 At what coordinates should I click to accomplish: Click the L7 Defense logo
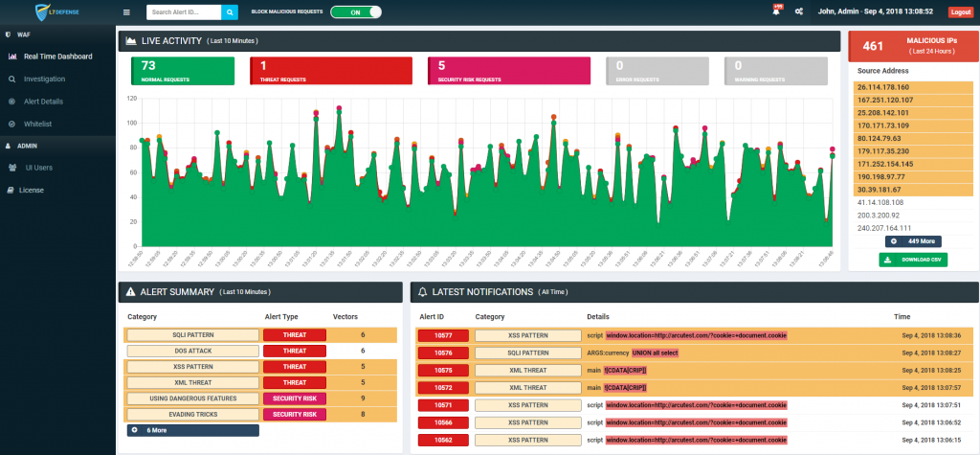click(x=57, y=11)
